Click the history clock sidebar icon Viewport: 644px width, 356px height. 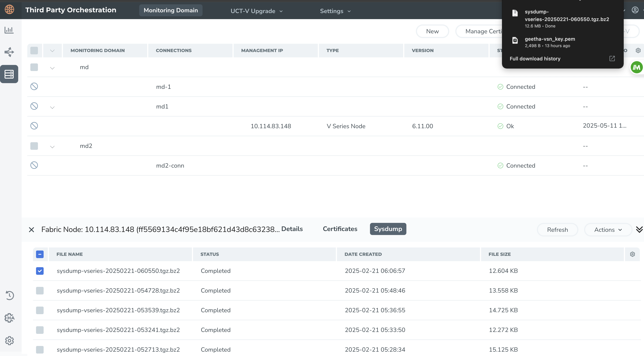9,295
